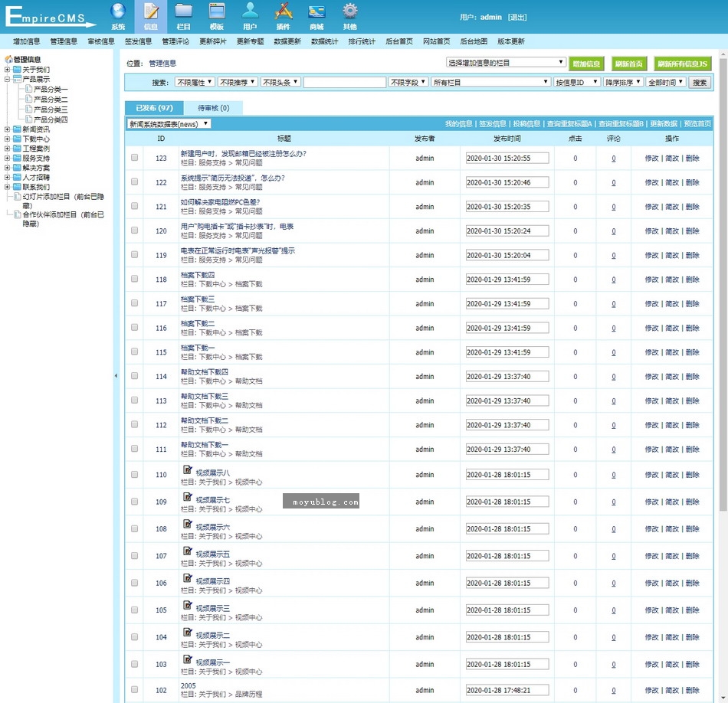Select the checkbox for row ID 118

point(135,280)
